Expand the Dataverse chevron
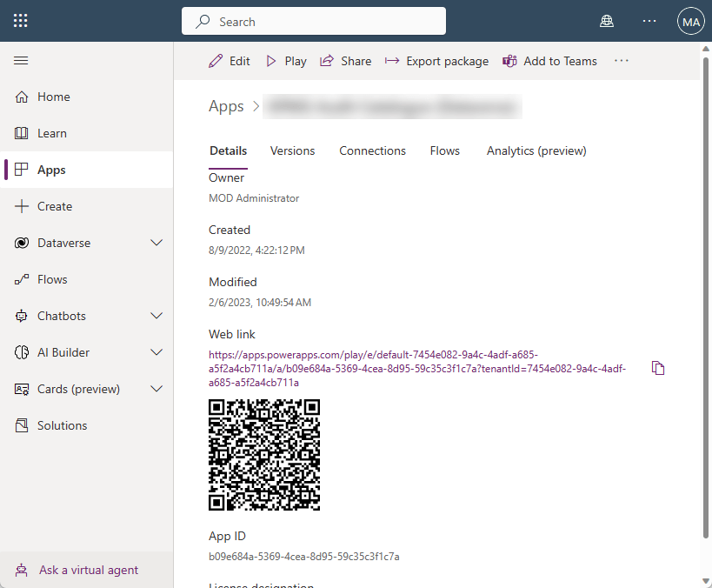Viewport: 712px width, 588px height. [156, 243]
